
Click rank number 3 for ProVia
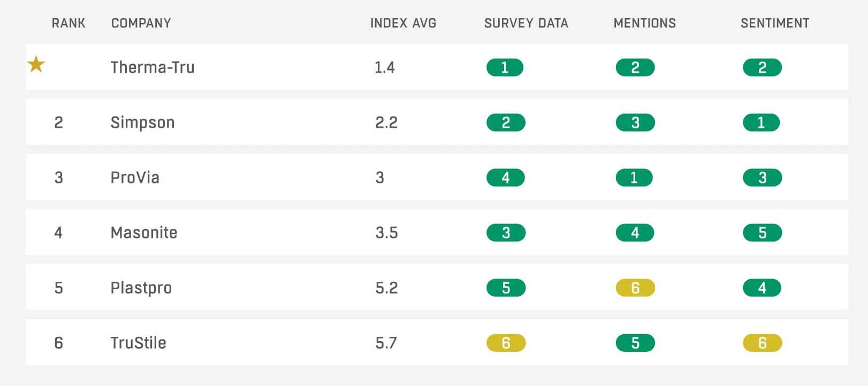pos(59,177)
